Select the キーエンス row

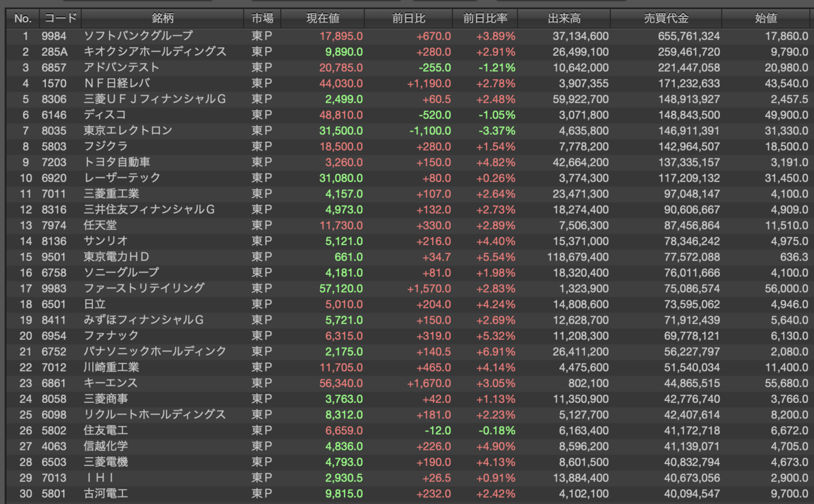[407, 383]
